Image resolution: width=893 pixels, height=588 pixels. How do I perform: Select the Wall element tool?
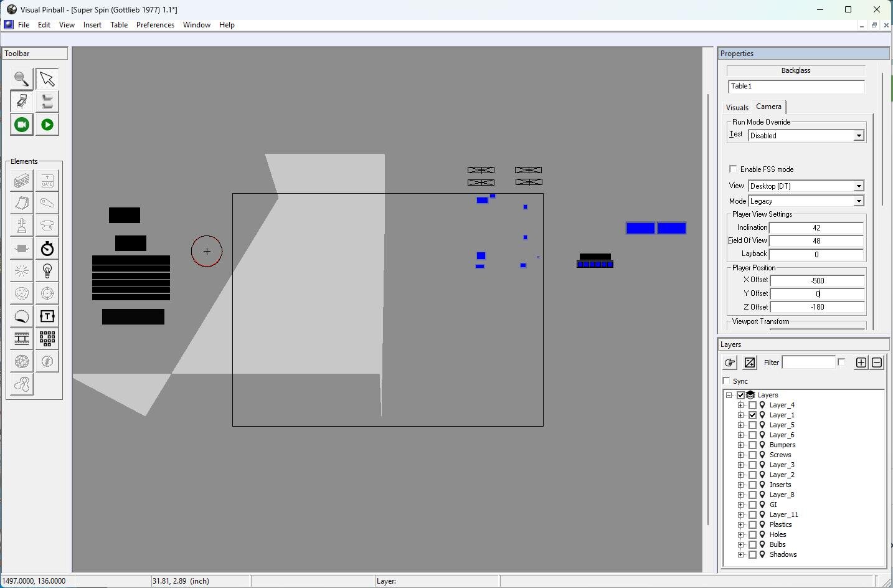point(22,181)
